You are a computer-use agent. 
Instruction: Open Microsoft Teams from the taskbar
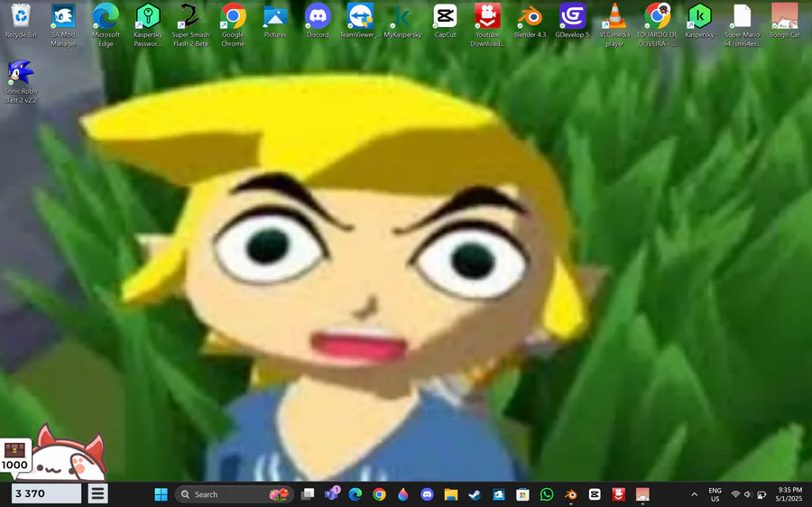(332, 494)
